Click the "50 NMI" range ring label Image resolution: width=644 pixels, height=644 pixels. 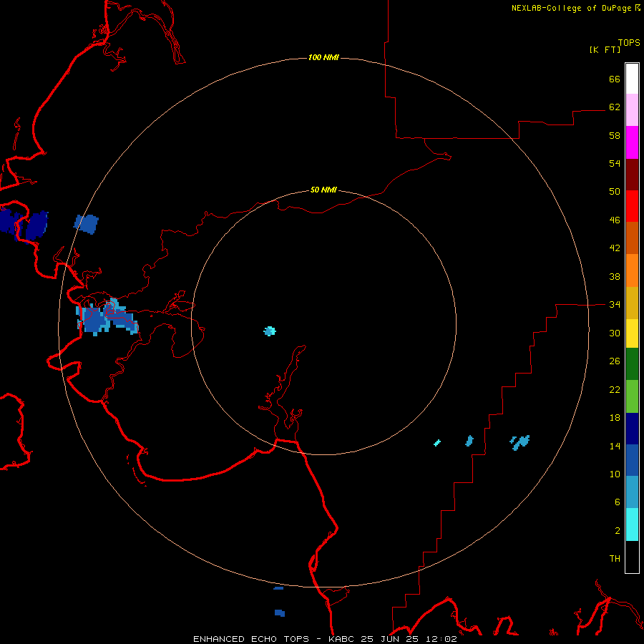tap(323, 190)
